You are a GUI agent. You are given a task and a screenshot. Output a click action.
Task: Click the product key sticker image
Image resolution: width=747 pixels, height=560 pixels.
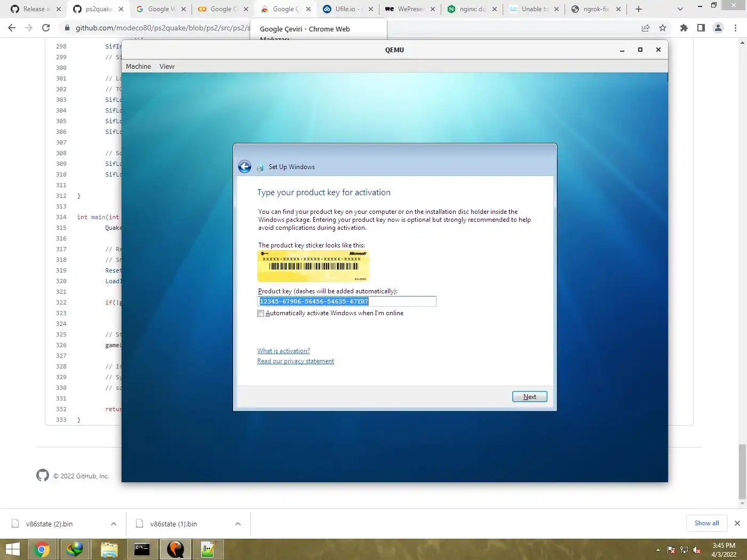313,266
